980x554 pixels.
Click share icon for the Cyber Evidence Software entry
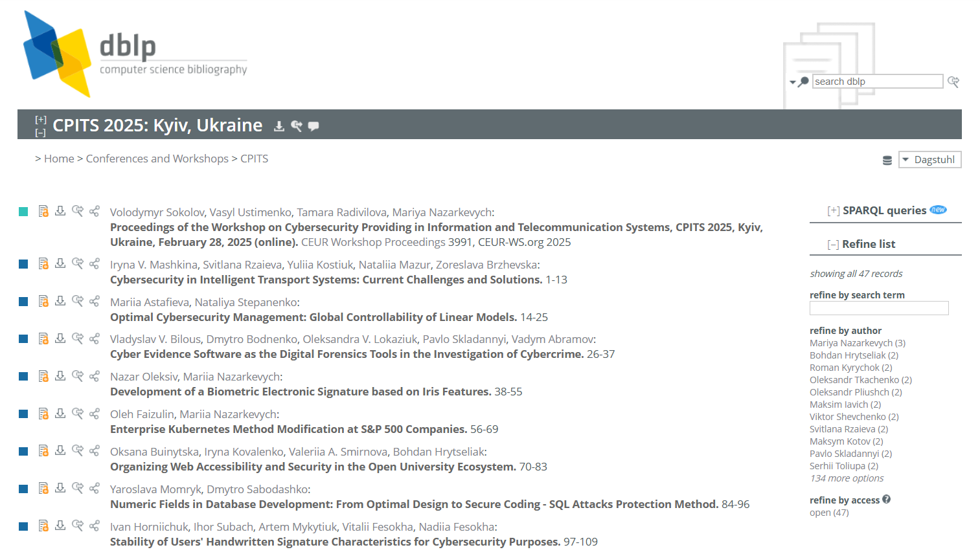click(95, 338)
